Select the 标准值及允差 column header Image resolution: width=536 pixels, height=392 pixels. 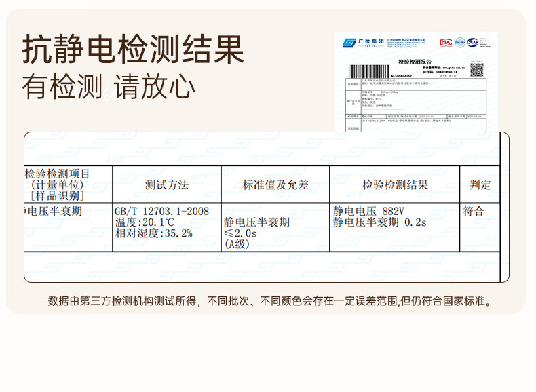point(275,185)
